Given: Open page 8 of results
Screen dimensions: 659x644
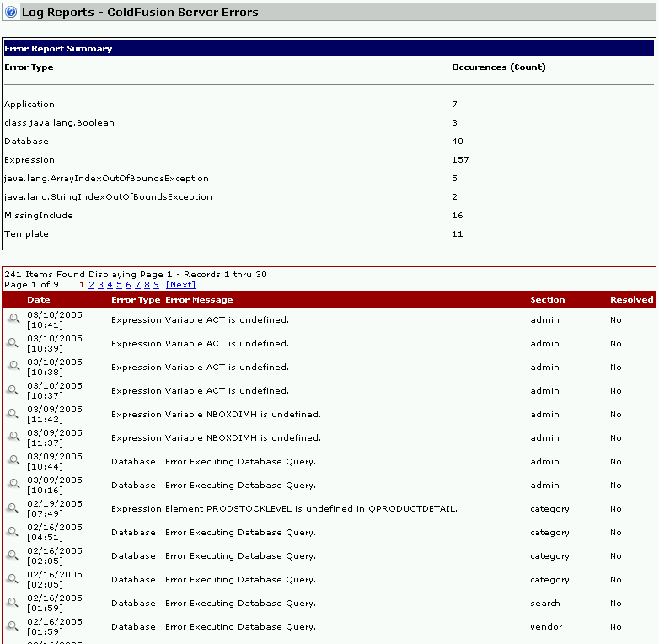Looking at the screenshot, I should [x=147, y=285].
